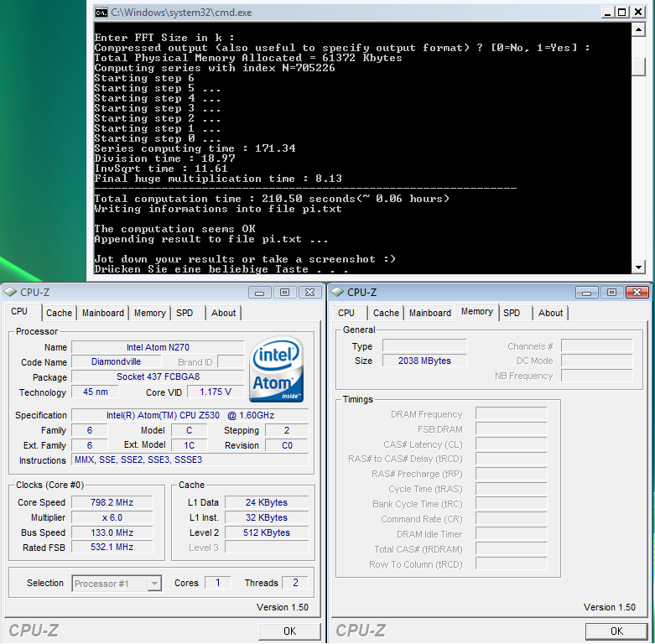Screen dimensions: 655x644
Task: Click Multiplier value x 6.0
Action: tap(112, 517)
